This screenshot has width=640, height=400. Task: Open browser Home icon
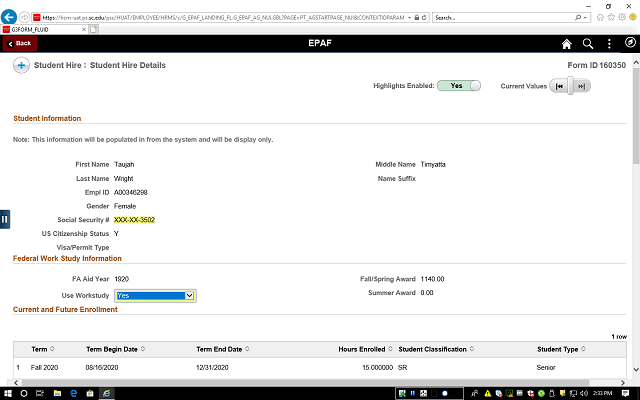coord(600,17)
